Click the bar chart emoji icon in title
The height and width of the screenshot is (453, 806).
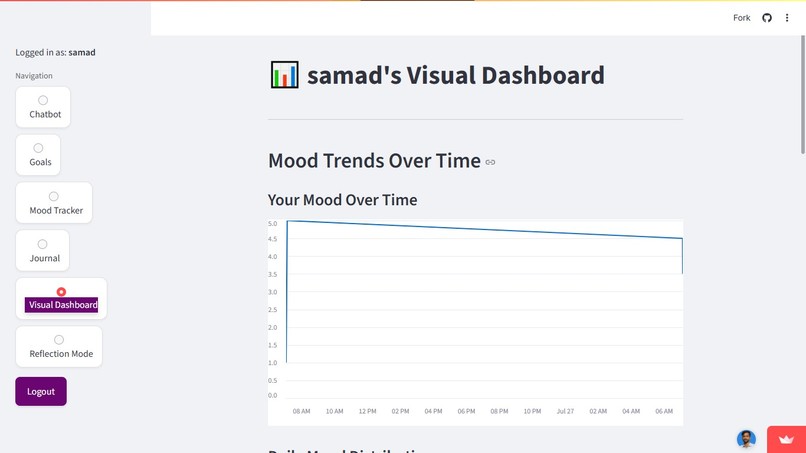(x=284, y=75)
